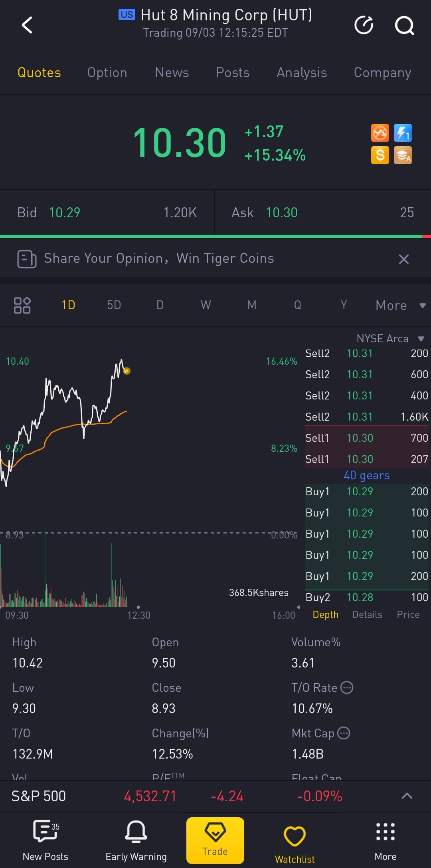431x868 pixels.
Task: Tap the blue lightning badge icon
Action: 403,133
